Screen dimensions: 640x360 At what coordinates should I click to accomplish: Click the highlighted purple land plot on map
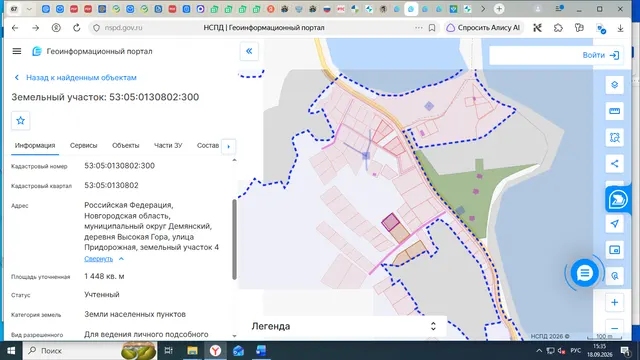coord(391,222)
